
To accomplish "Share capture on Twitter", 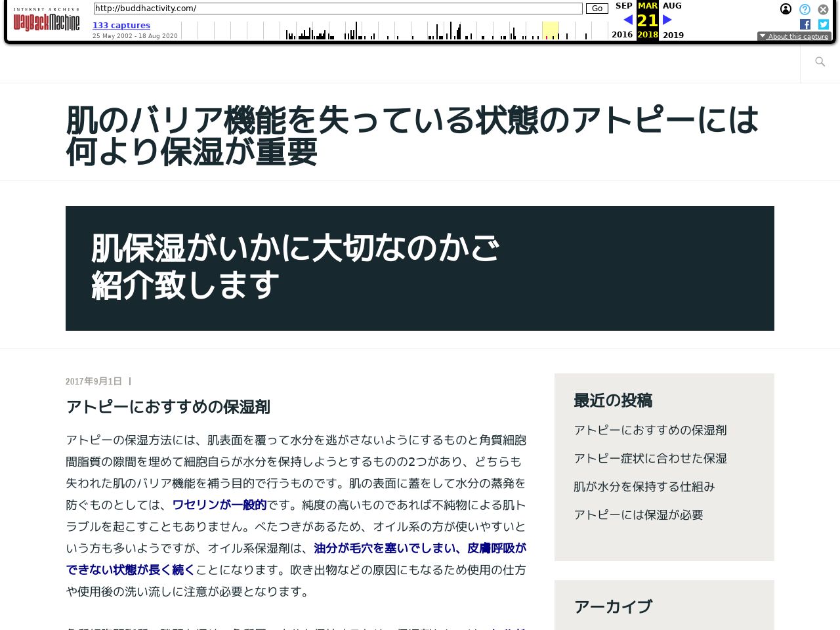I will (x=824, y=24).
